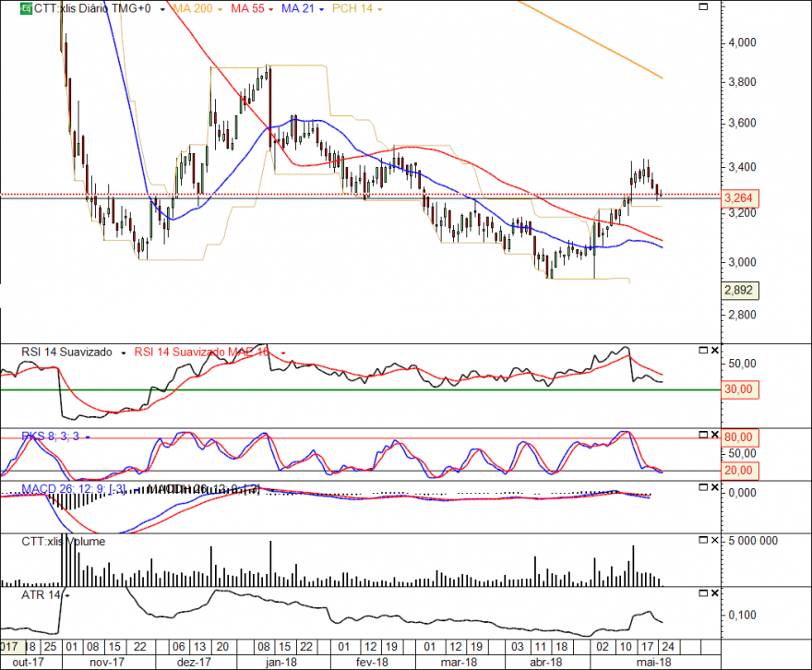Click the RSI 14 Suavizado label
The height and width of the screenshot is (670, 812).
click(66, 353)
